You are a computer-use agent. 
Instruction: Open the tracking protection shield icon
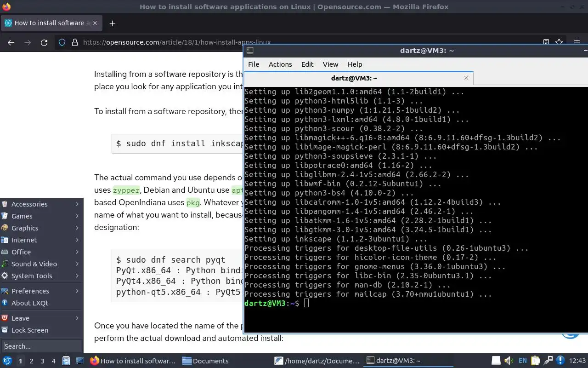62,42
